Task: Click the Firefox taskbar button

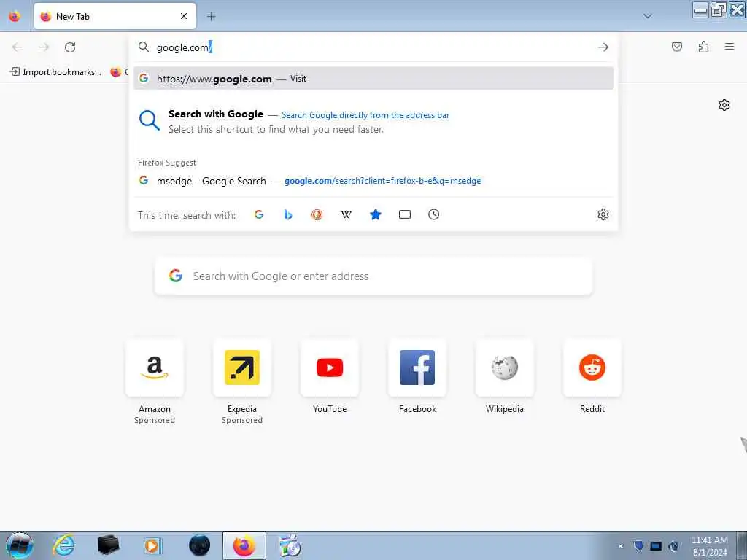Action: 244,545
